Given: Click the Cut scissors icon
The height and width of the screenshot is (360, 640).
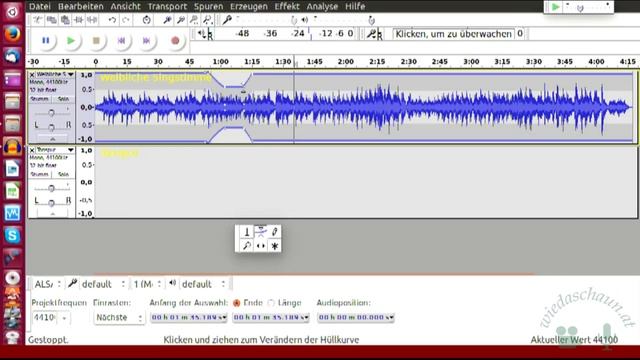Looking at the screenshot, I should pyautogui.click(x=38, y=20).
